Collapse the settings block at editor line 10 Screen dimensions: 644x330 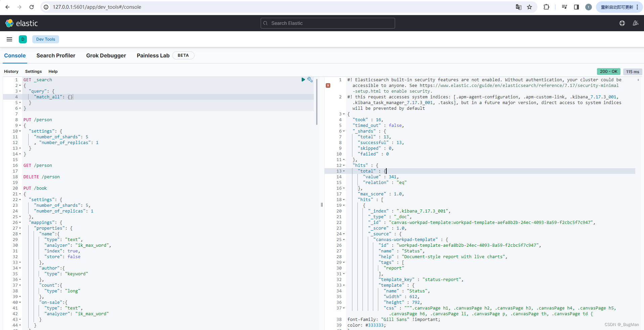coord(20,131)
